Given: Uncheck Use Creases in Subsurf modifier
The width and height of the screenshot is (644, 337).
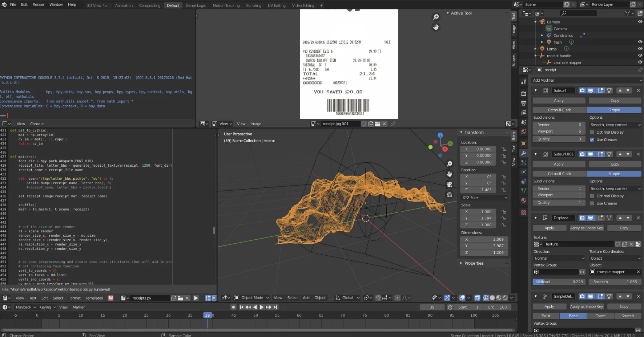Looking at the screenshot, I should [592, 140].
